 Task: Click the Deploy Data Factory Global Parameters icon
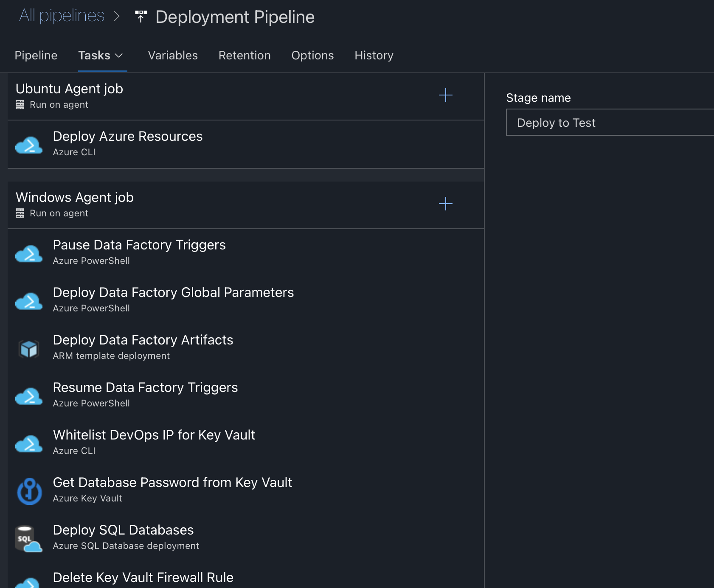[x=29, y=301]
